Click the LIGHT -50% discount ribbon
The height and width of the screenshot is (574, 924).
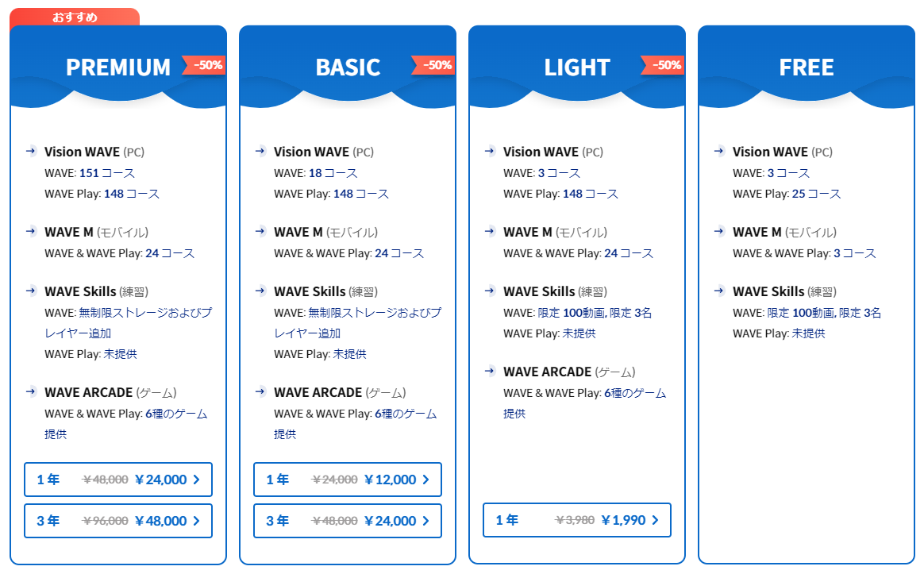click(x=666, y=65)
